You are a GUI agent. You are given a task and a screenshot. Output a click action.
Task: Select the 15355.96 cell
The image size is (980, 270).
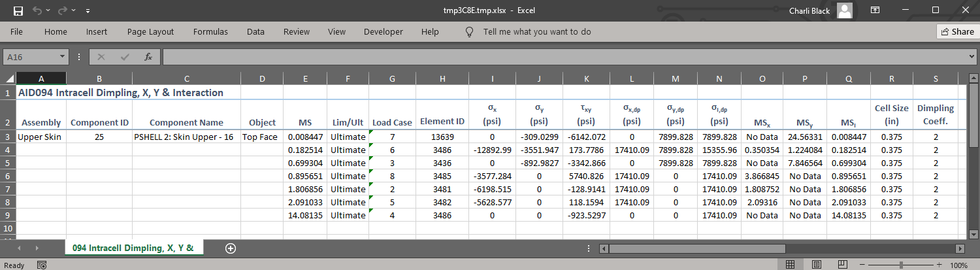click(x=719, y=150)
